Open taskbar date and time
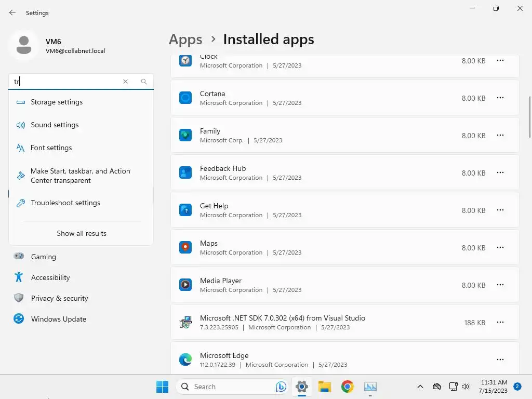This screenshot has height=399, width=532. [x=494, y=387]
